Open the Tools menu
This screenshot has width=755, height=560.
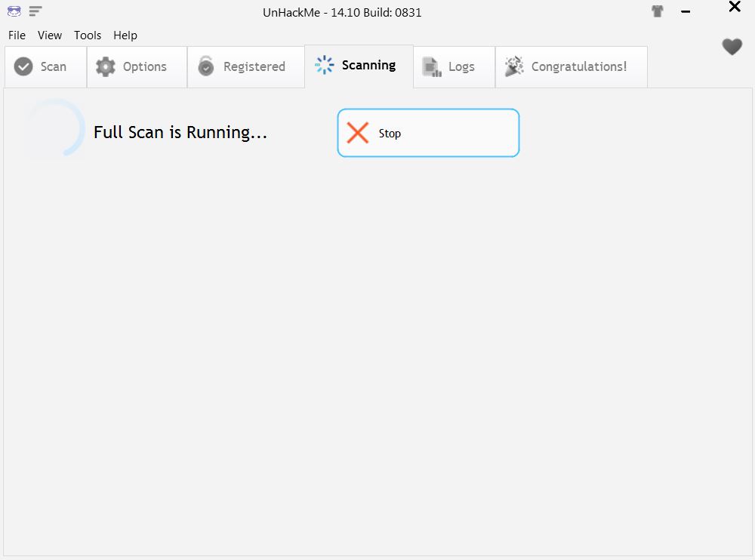(88, 35)
